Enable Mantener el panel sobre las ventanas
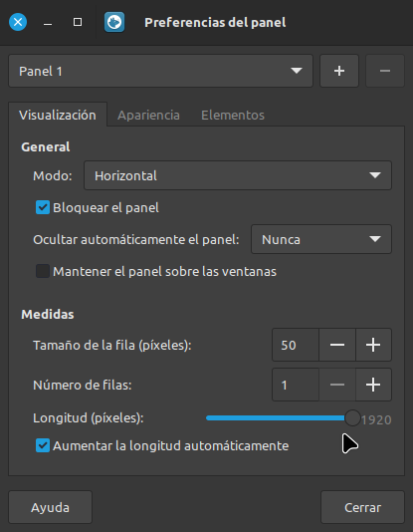 pyautogui.click(x=43, y=271)
